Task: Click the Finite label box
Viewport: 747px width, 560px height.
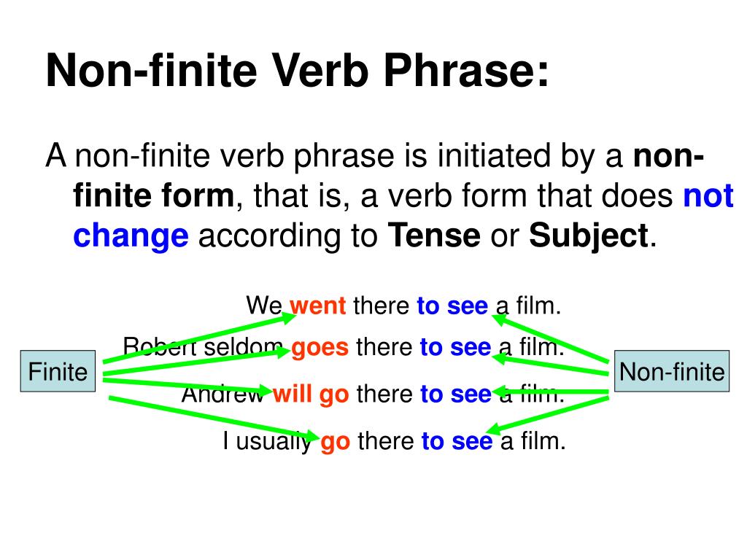Action: 58,371
